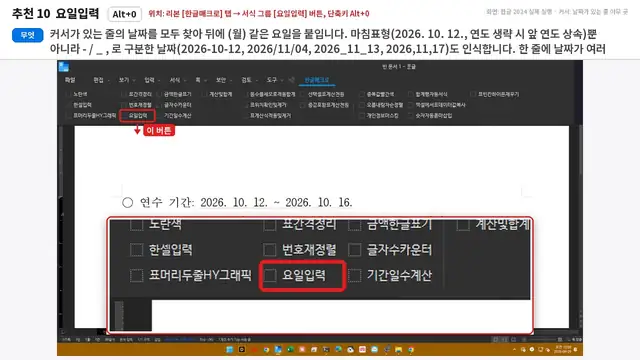Viewport: 640px width, 360px height.
Task: Run the small 표간격정리 macro in the ribbon
Action: pos(137,94)
